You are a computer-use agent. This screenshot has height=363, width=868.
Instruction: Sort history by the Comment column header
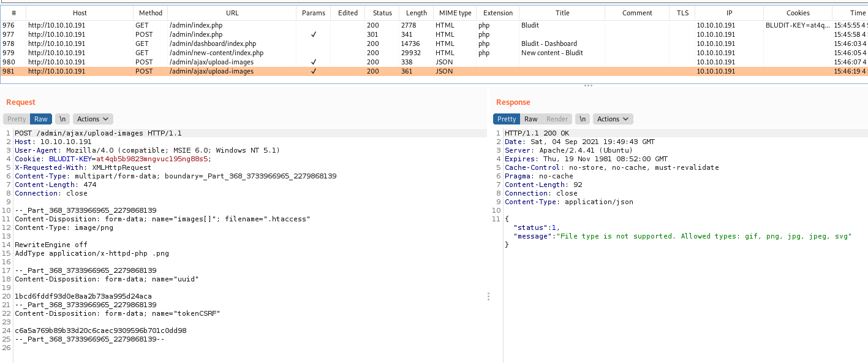(x=637, y=13)
